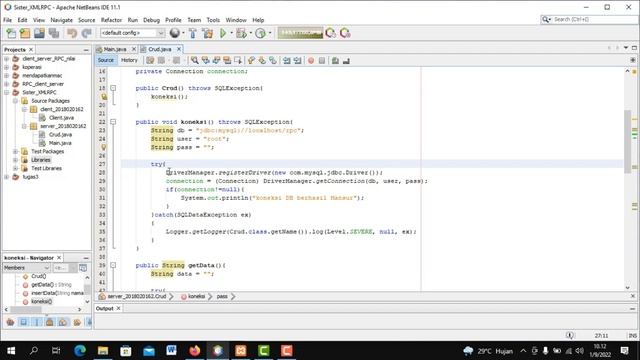Image resolution: width=640 pixels, height=360 pixels.
Task: Click the Open Project toolbar icon
Action: tap(39, 33)
